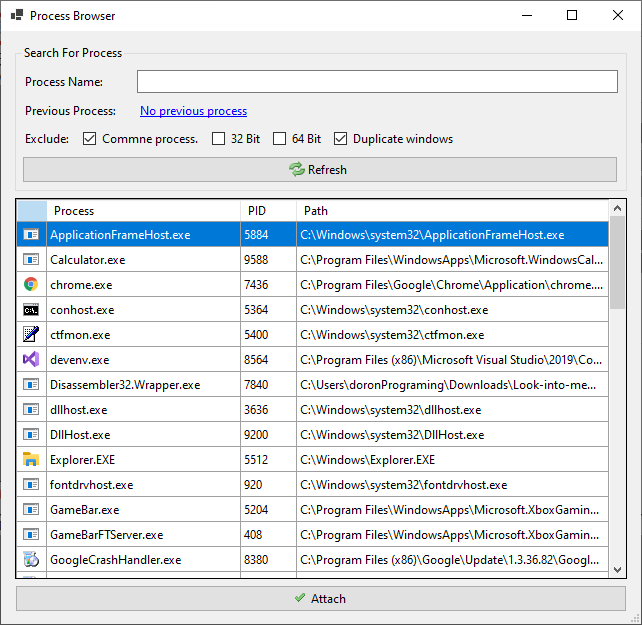Click the path C:\Windows\system32\ctfmon.exe
Screen dimensions: 642x625
pyautogui.click(x=392, y=335)
